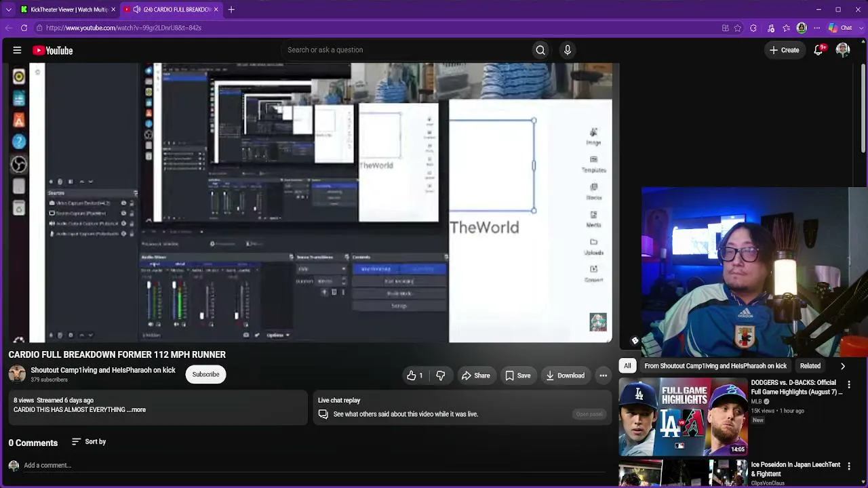Click the Add a comment field
The width and height of the screenshot is (868, 488).
[316, 466]
